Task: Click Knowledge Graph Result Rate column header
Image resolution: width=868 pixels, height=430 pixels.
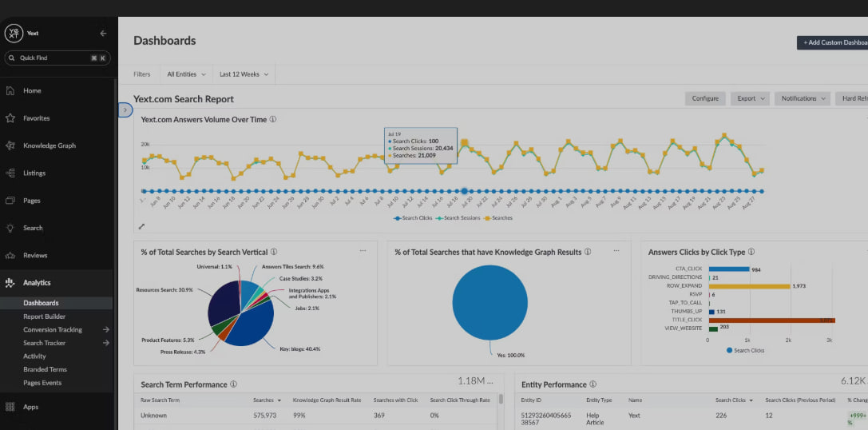Action: pyautogui.click(x=327, y=400)
